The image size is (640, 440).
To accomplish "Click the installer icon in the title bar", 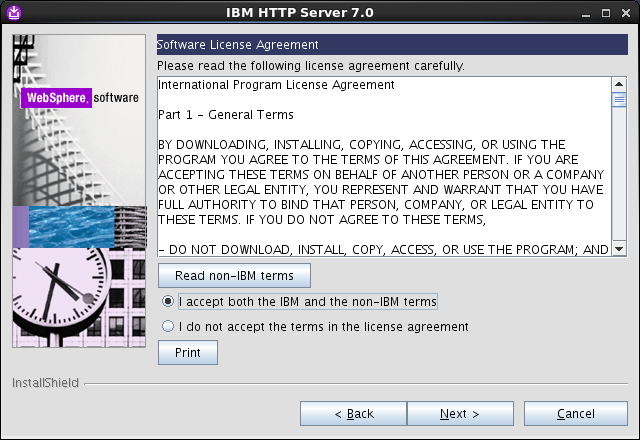I will [14, 13].
